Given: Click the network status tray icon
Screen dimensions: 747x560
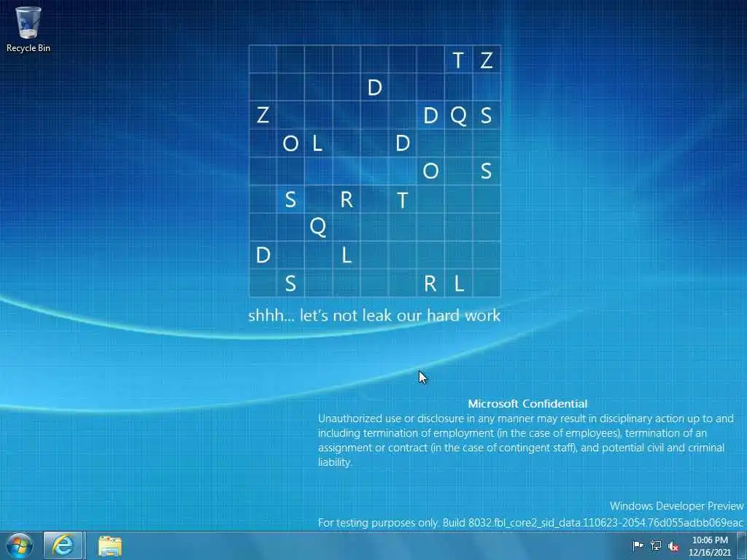Looking at the screenshot, I should (656, 545).
